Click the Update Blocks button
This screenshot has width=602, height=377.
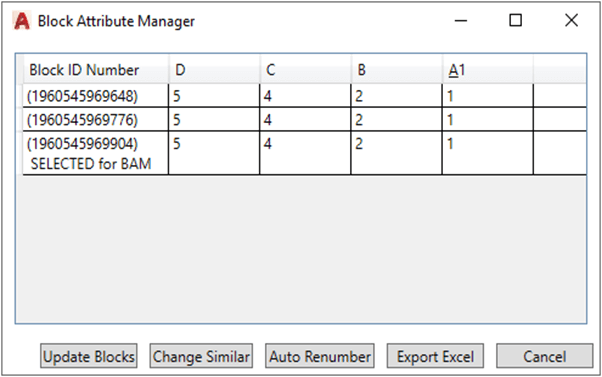(x=89, y=356)
